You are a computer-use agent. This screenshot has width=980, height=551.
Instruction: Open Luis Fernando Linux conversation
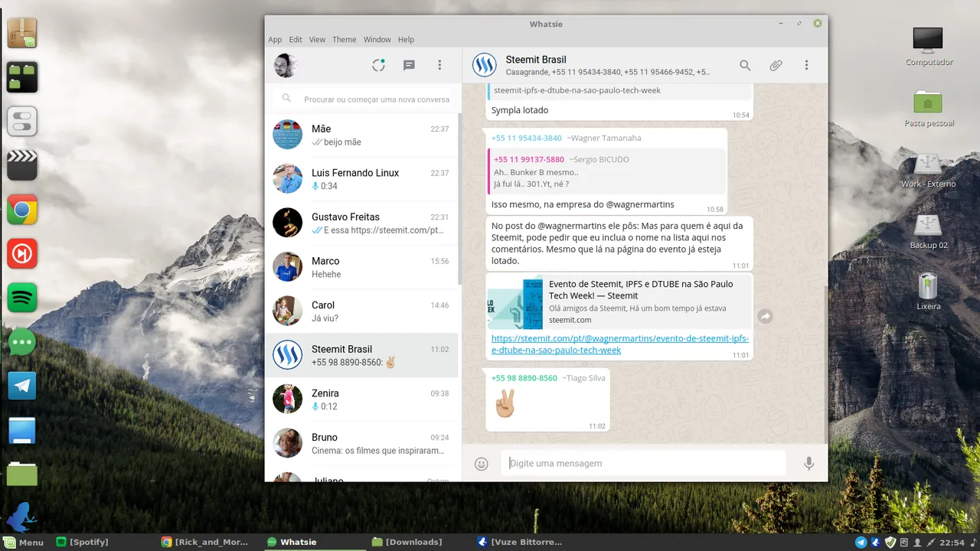coord(361,179)
